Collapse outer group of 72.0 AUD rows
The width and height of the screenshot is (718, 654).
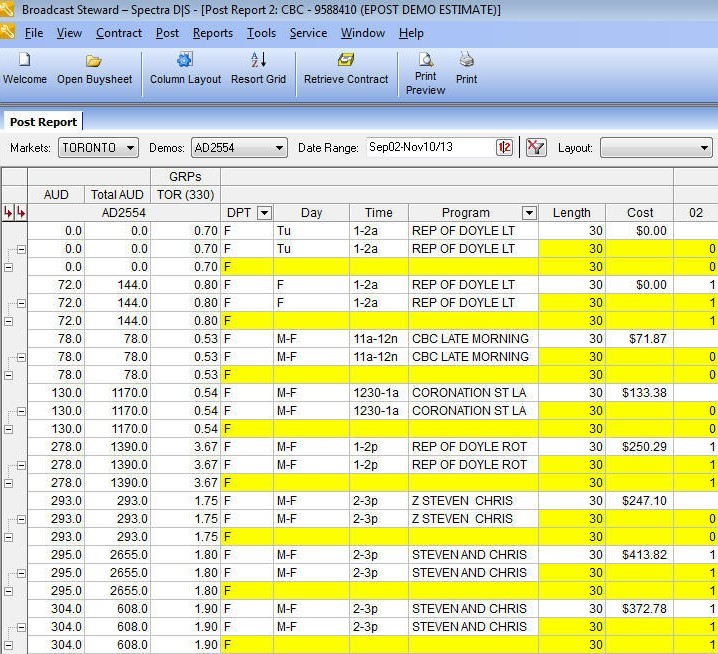tap(8, 322)
